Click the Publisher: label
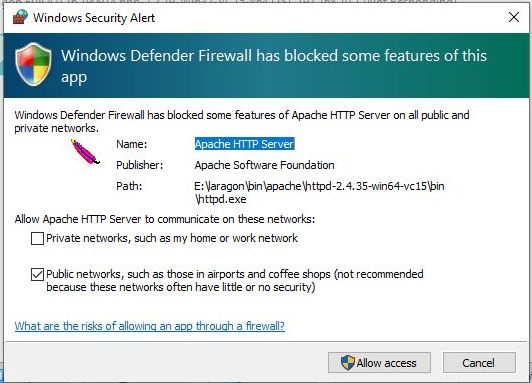This screenshot has height=383, width=532. click(x=139, y=165)
